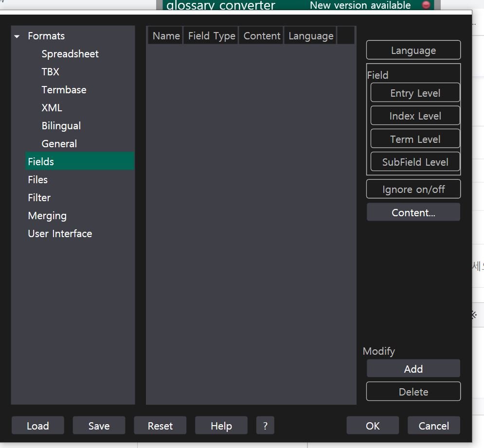Collapse the Formats tree node arrow

coord(18,36)
